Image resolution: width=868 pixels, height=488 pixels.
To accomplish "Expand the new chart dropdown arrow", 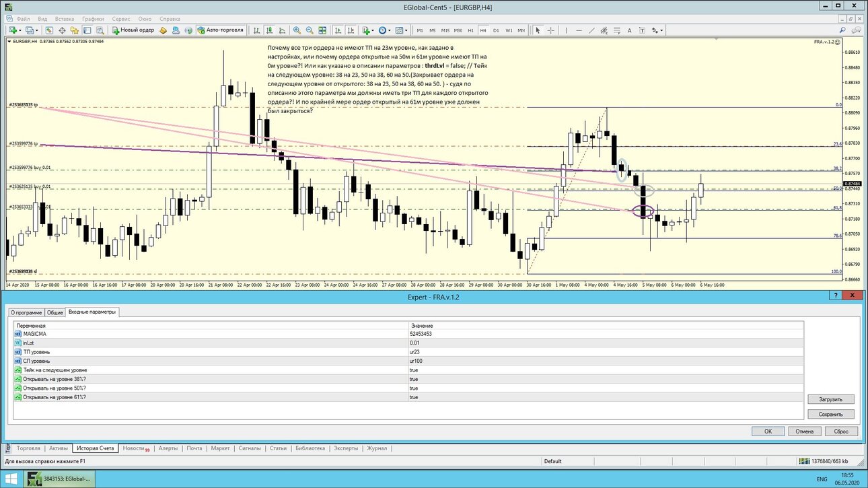I will point(20,30).
